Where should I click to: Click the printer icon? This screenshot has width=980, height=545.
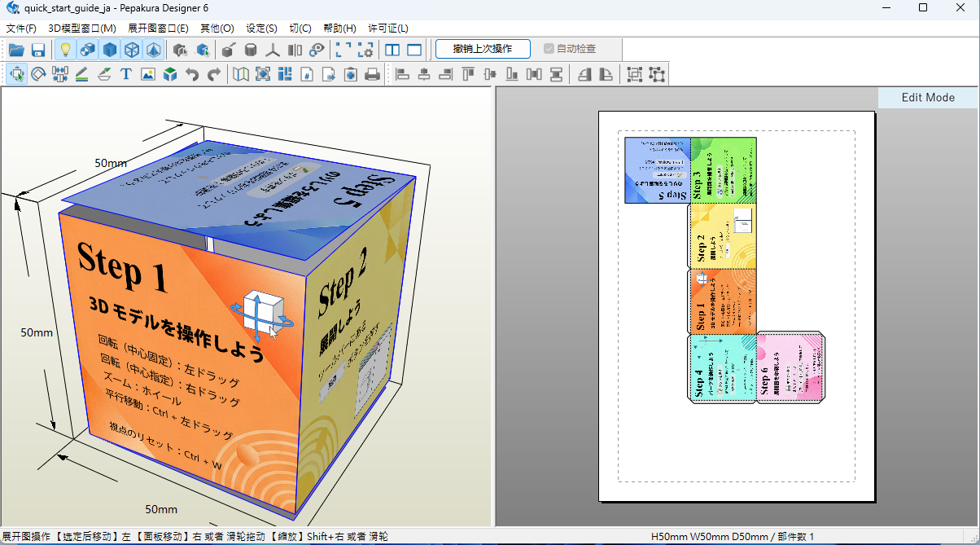[372, 75]
